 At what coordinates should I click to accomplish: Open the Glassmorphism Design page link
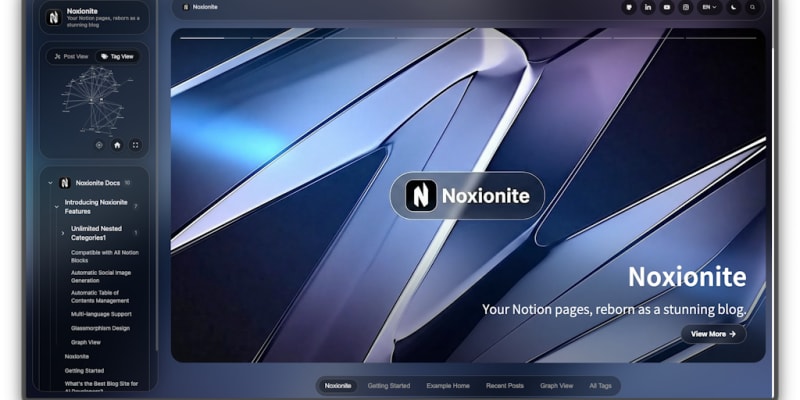point(100,327)
